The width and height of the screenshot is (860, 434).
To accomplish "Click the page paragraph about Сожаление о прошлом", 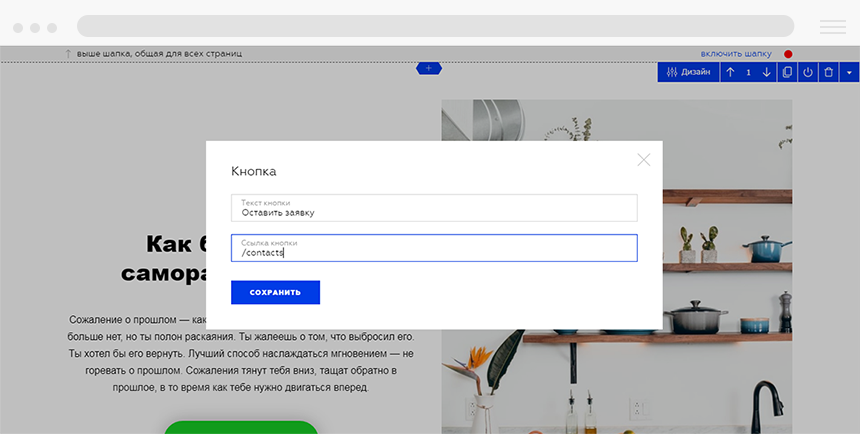I will (241, 353).
